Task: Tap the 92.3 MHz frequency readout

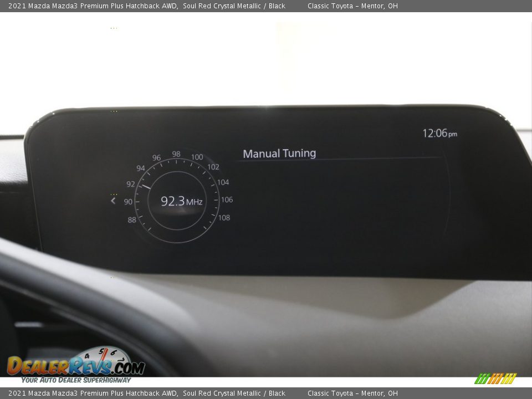Action: point(181,201)
